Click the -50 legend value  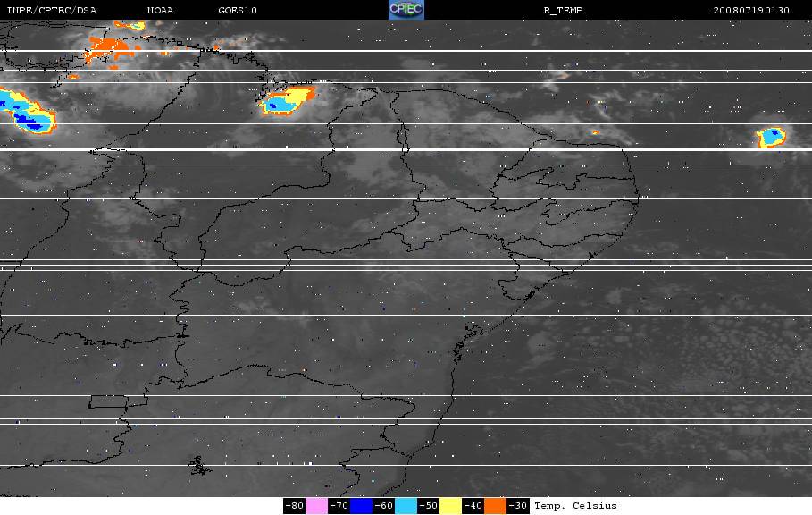[428, 506]
